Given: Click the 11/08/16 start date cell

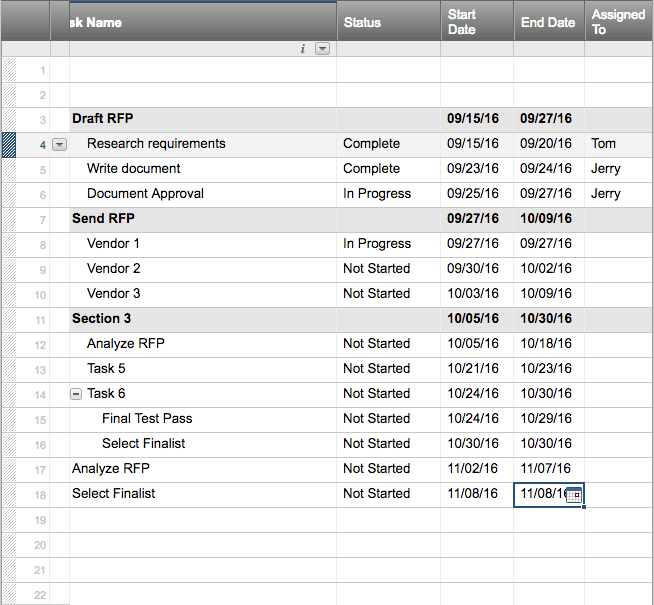Looking at the screenshot, I should coord(471,494).
